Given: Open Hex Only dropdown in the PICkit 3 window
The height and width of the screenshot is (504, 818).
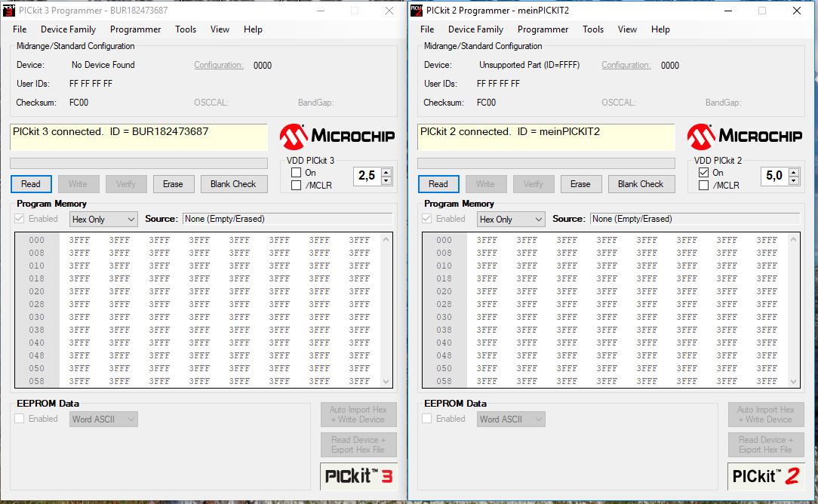Looking at the screenshot, I should pyautogui.click(x=103, y=219).
